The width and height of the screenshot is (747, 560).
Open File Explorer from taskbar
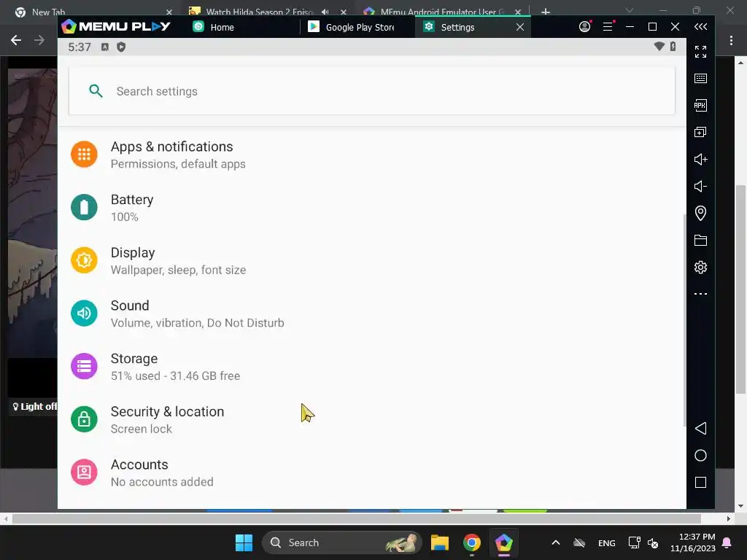pos(440,542)
